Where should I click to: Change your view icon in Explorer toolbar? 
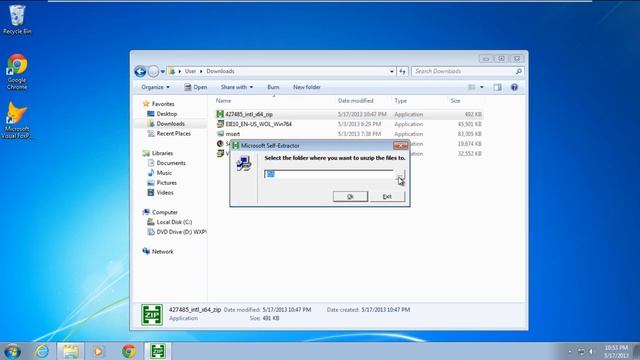pos(471,87)
